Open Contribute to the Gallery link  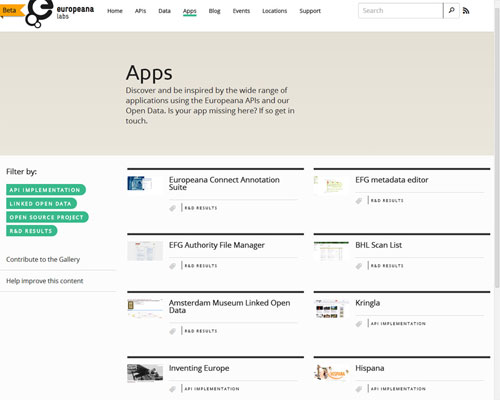[43, 259]
